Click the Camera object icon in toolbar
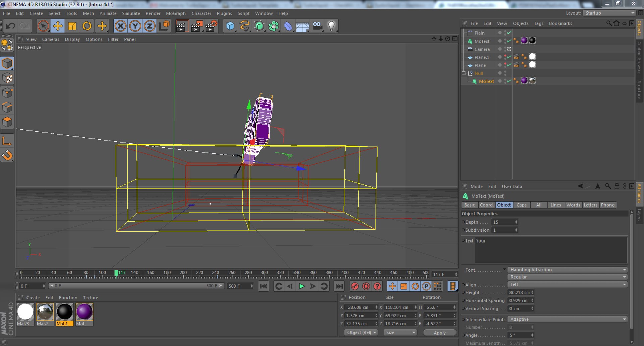 point(317,26)
